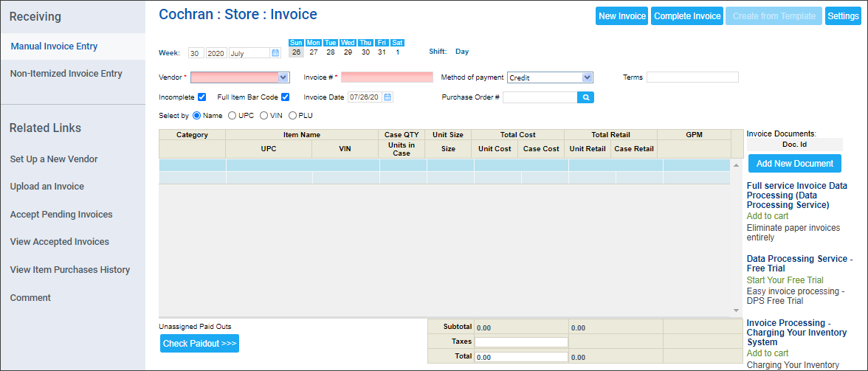The image size is (868, 371).
Task: Open Manual Invoice Entry page
Action: 55,46
